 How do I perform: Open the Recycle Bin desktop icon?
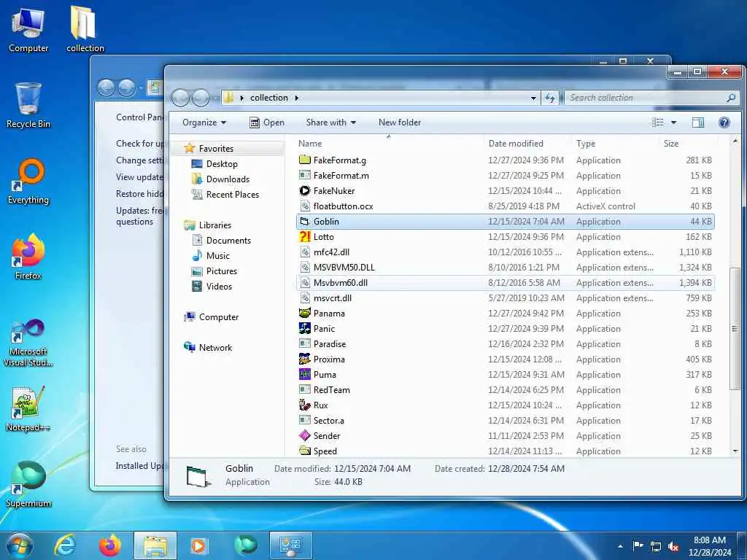coord(28,106)
